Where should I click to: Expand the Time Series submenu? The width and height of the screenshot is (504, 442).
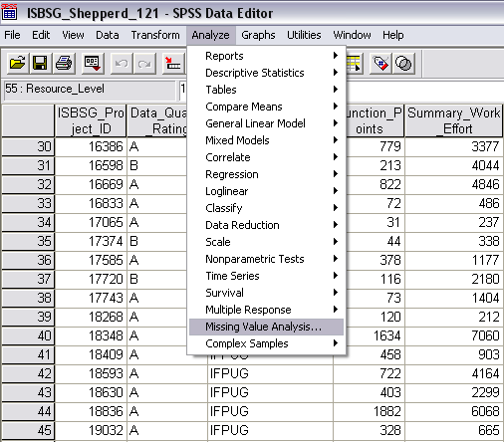pos(266,276)
